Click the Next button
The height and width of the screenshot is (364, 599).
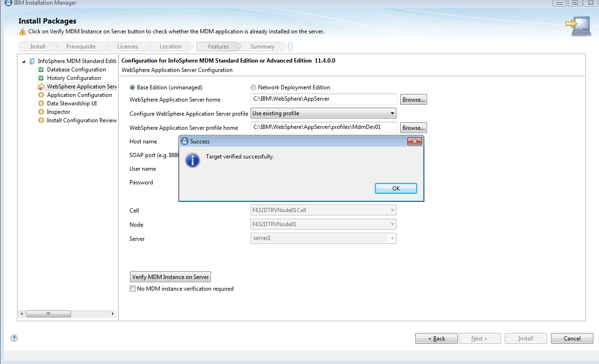tap(479, 339)
